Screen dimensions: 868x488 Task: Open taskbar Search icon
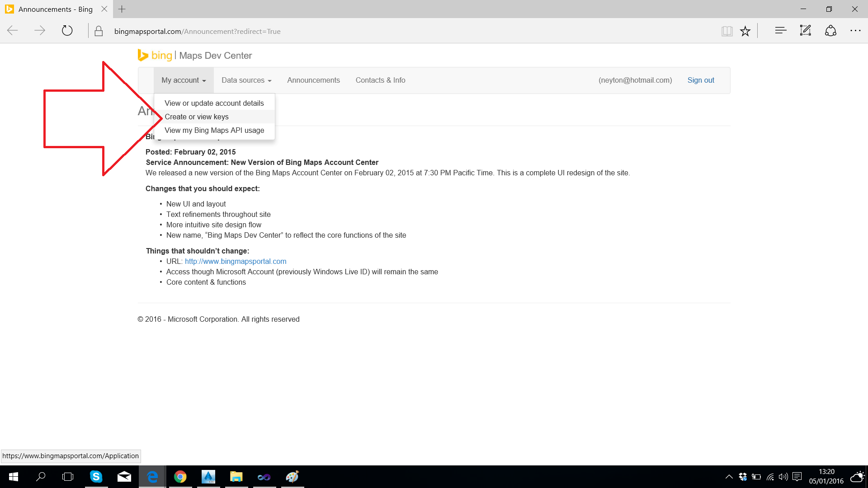tap(41, 477)
